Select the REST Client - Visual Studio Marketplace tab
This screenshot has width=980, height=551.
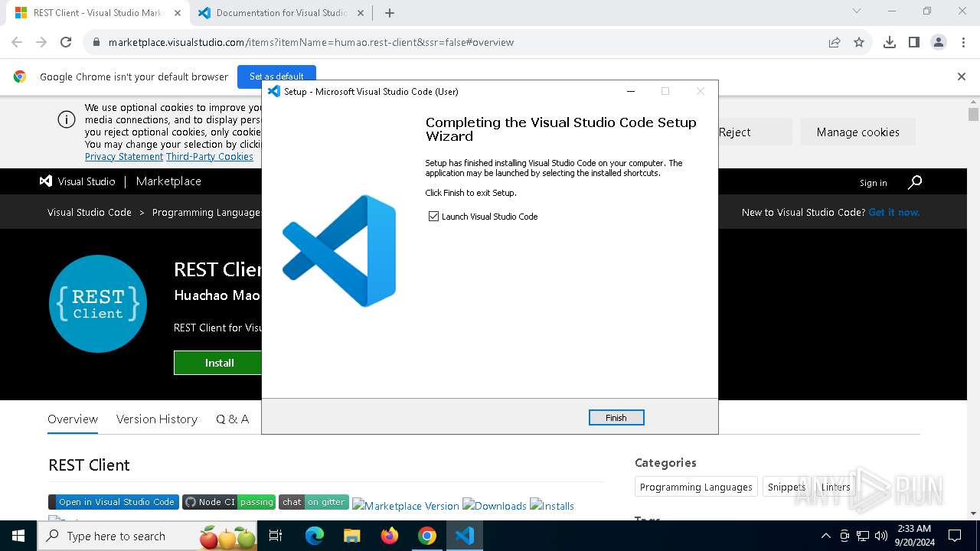(x=97, y=13)
